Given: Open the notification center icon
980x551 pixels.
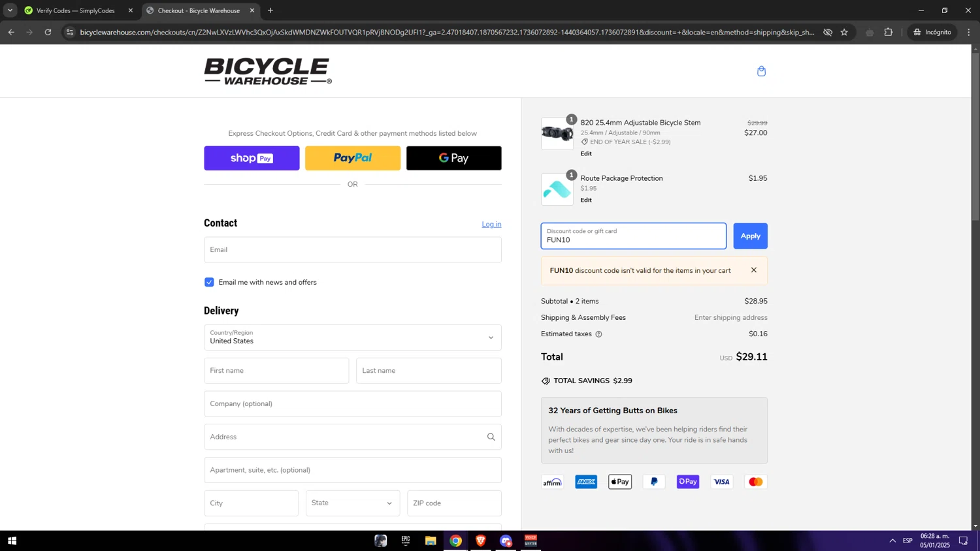Looking at the screenshot, I should click(x=963, y=541).
